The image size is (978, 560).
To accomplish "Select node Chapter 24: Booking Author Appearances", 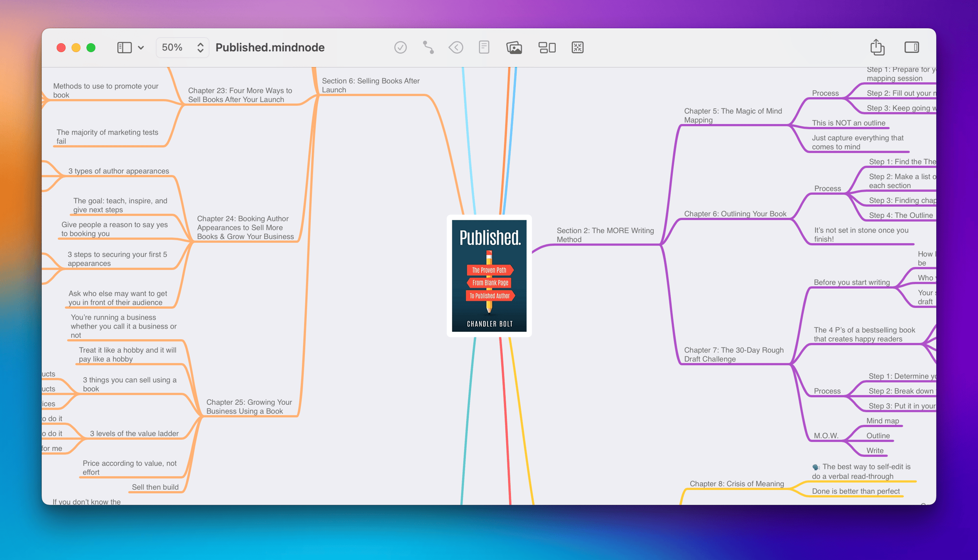I will point(245,228).
